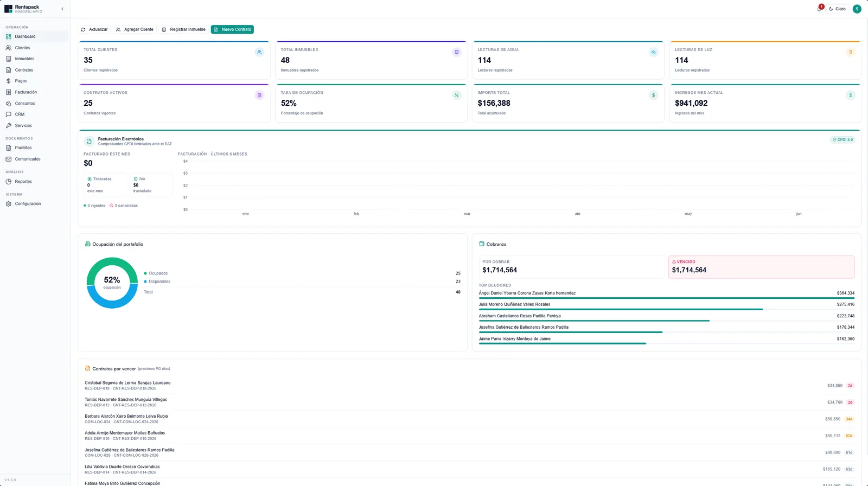Click the VENCIDO amount card

tap(761, 267)
